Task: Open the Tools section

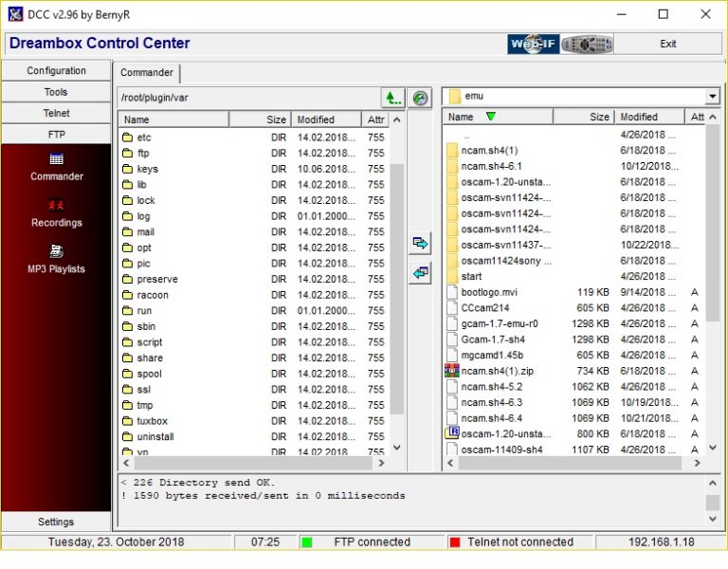Action: 56,92
